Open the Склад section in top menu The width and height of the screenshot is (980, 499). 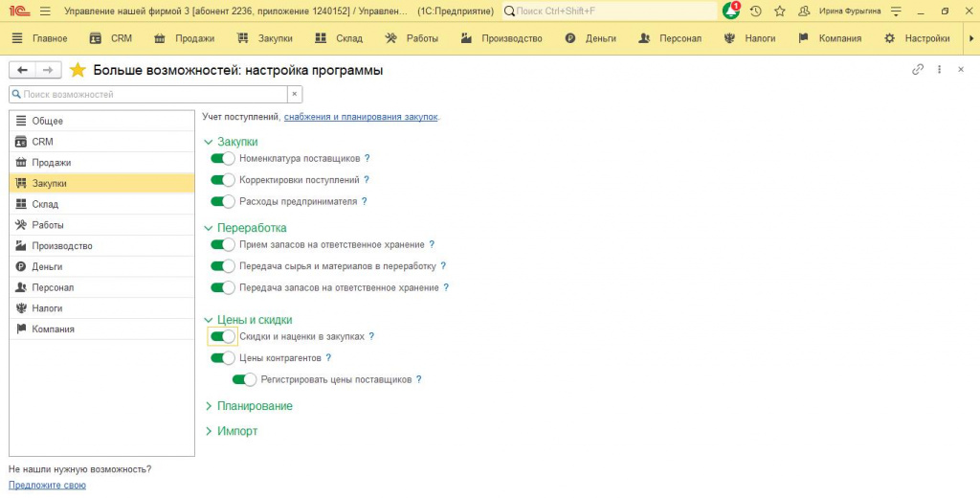coord(339,38)
